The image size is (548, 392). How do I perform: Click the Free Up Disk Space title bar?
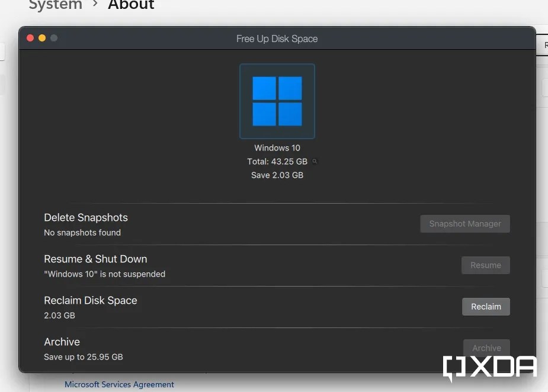click(277, 38)
